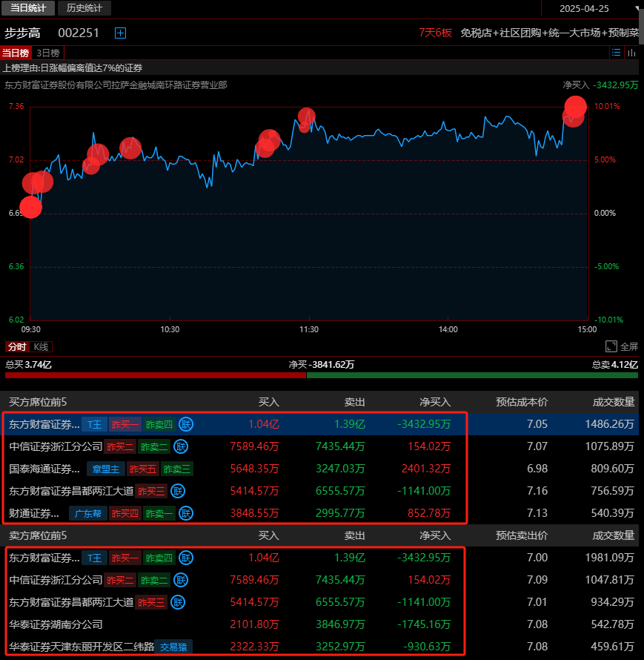Viewport: 644px width, 660px height.
Task: Click 联 icon in buyer 中信证券浙江分公司 row
Action: click(181, 446)
